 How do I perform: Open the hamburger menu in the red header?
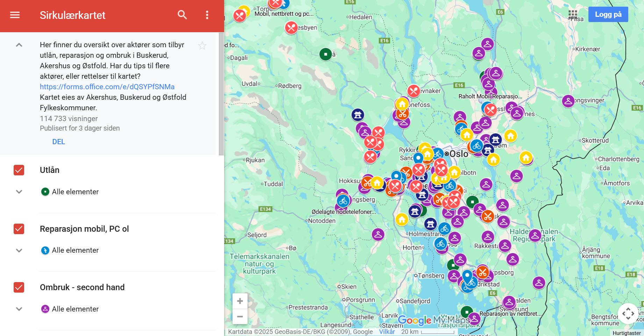pos(15,15)
